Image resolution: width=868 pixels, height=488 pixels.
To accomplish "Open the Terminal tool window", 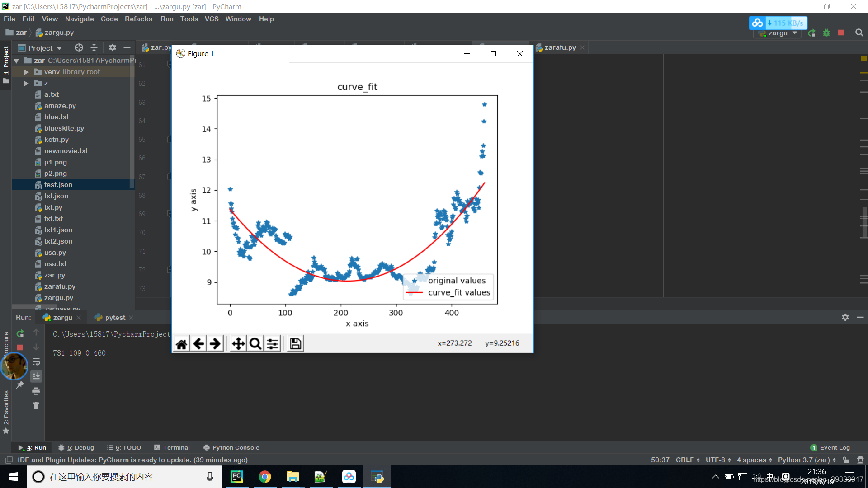I will (x=172, y=447).
